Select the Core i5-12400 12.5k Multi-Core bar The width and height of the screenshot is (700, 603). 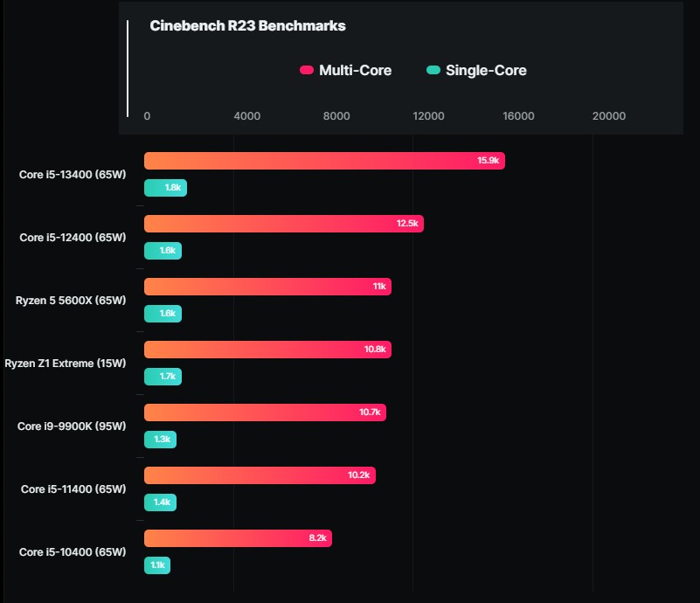click(283, 224)
